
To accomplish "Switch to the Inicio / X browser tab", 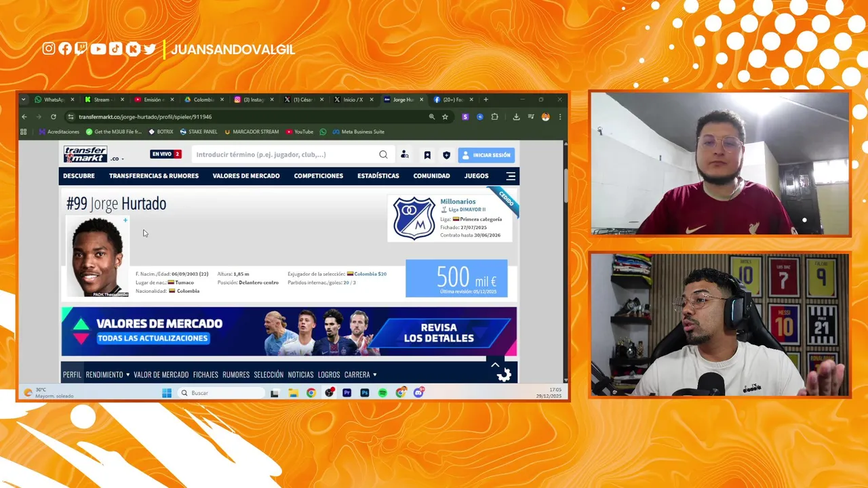I will coord(353,100).
